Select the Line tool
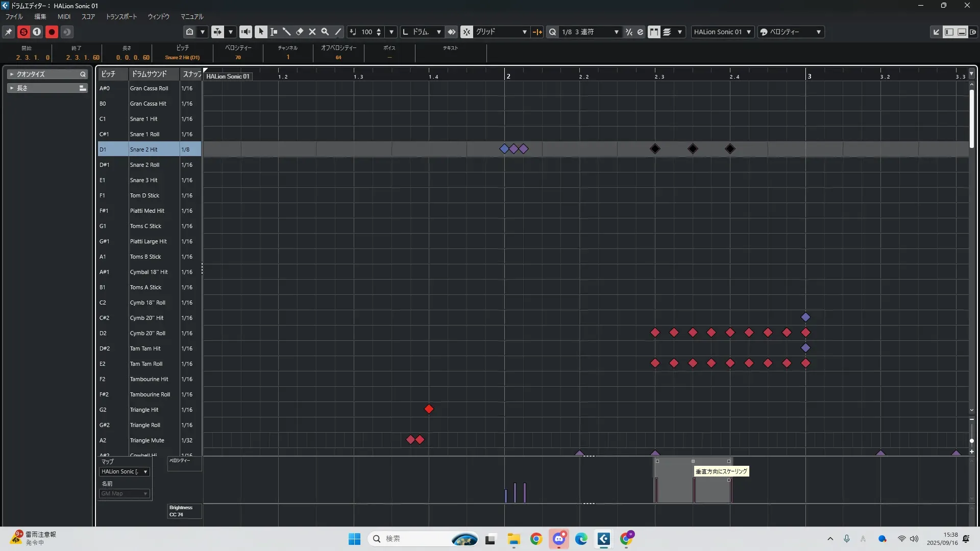The width and height of the screenshot is (980, 551). (x=338, y=32)
